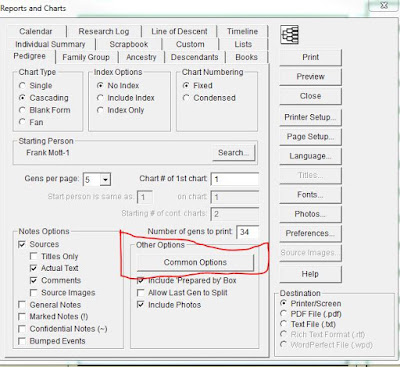
Task: Click the starting person name Frank Mott-1
Action: tap(48, 153)
